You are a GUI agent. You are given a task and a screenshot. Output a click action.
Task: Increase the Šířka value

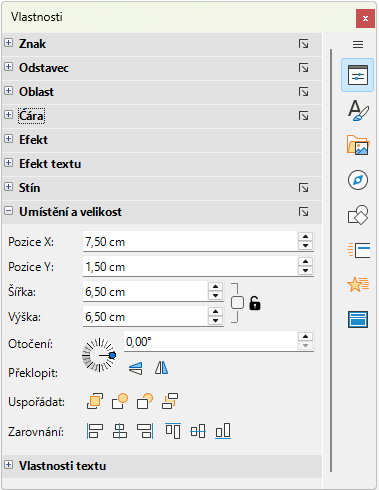click(x=215, y=287)
